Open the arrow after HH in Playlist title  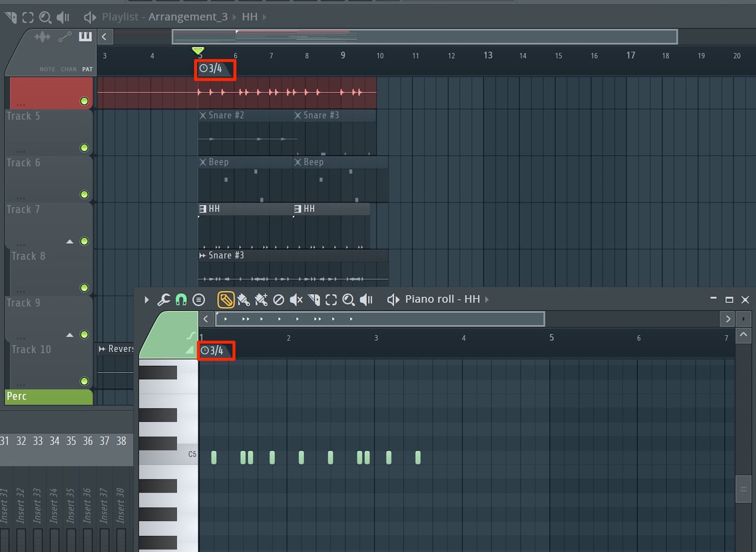pyautogui.click(x=265, y=17)
